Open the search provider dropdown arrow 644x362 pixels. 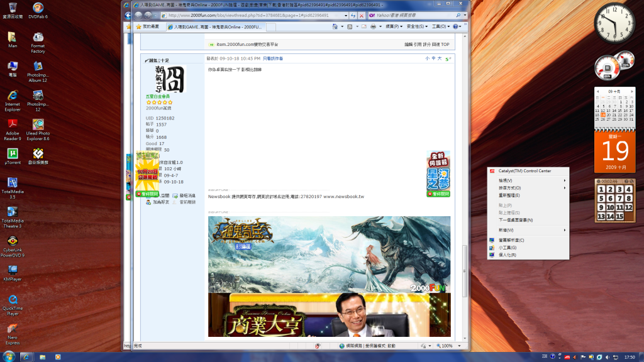point(465,16)
